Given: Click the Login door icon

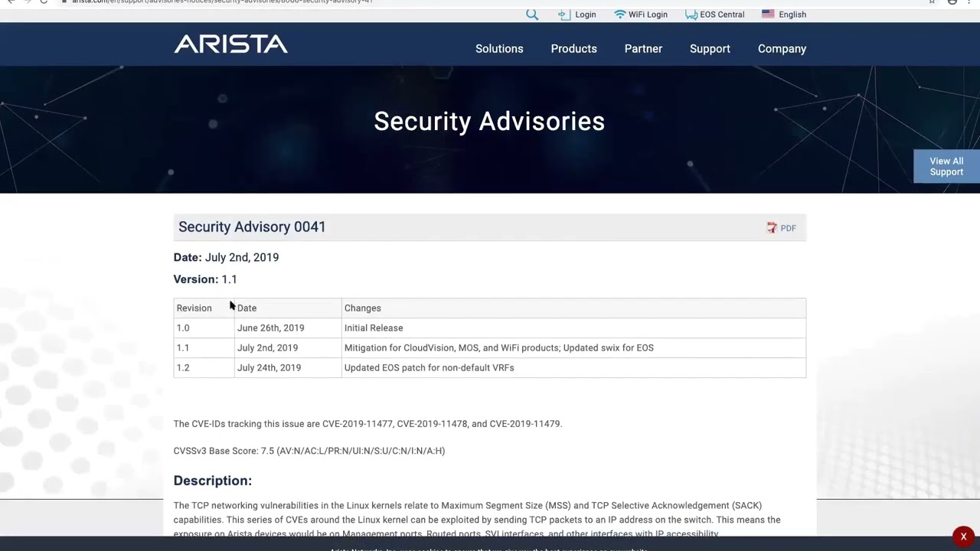Looking at the screenshot, I should pos(564,15).
